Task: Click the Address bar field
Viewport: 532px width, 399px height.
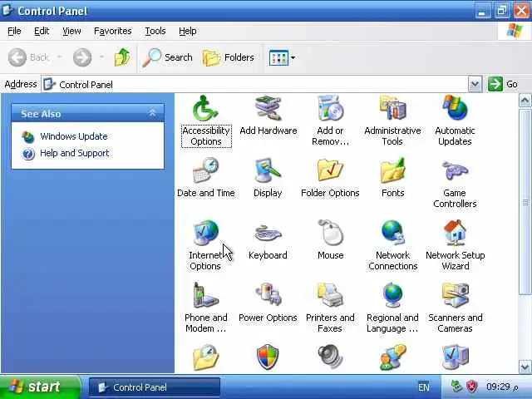Action: (254, 84)
